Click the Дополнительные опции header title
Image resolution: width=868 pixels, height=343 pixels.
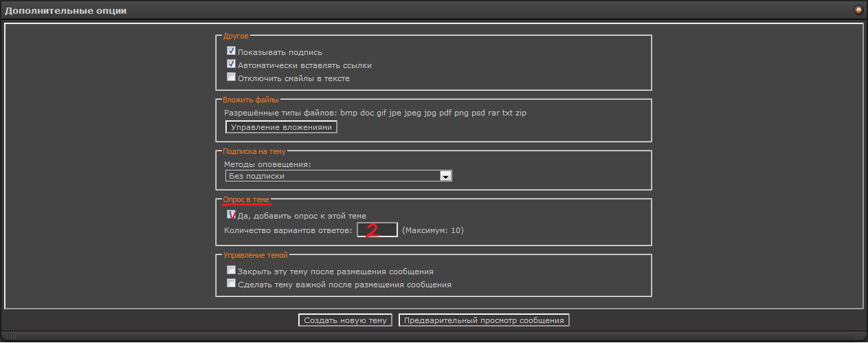tap(66, 11)
